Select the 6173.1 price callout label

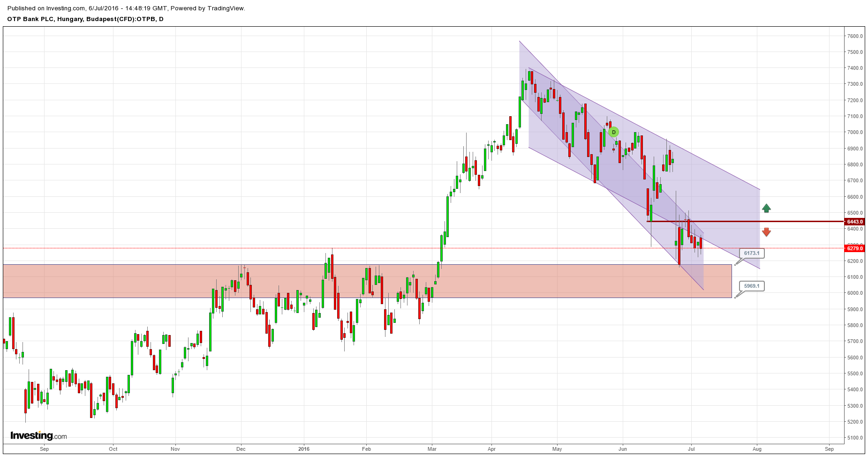click(751, 254)
